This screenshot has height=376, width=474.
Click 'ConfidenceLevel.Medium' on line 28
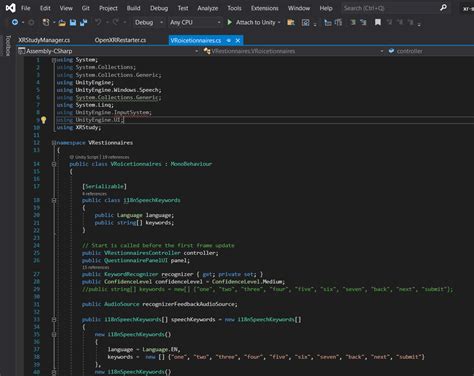click(x=248, y=282)
